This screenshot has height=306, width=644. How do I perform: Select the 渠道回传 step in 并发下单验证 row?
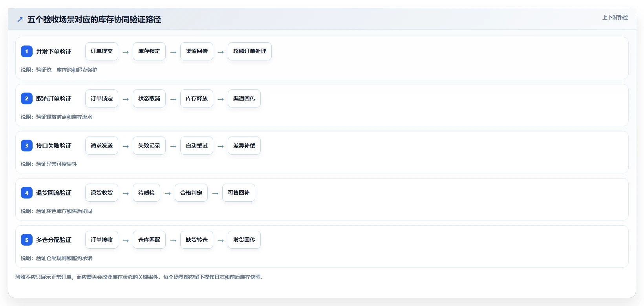[197, 51]
